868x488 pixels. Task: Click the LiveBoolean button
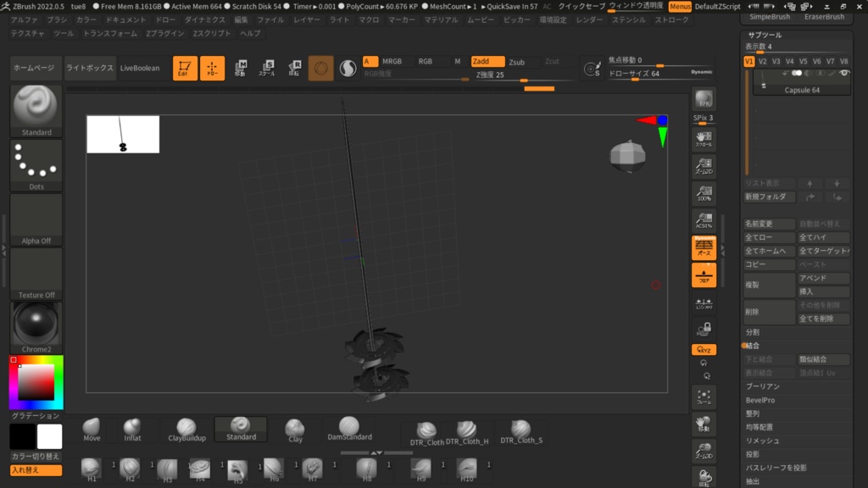(x=140, y=68)
